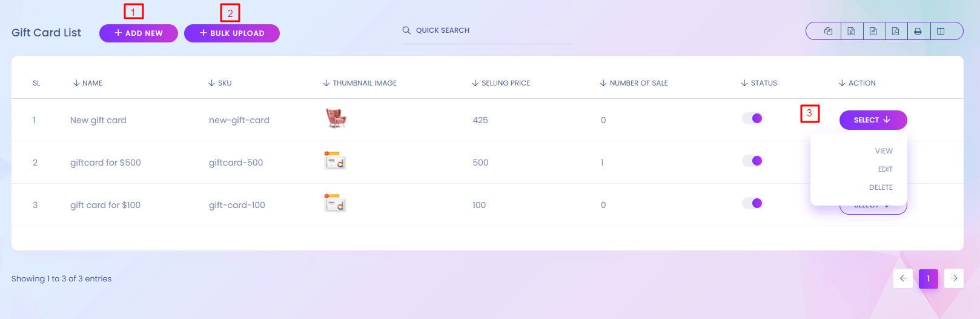
Task: Choose View from action menu
Action: click(884, 151)
